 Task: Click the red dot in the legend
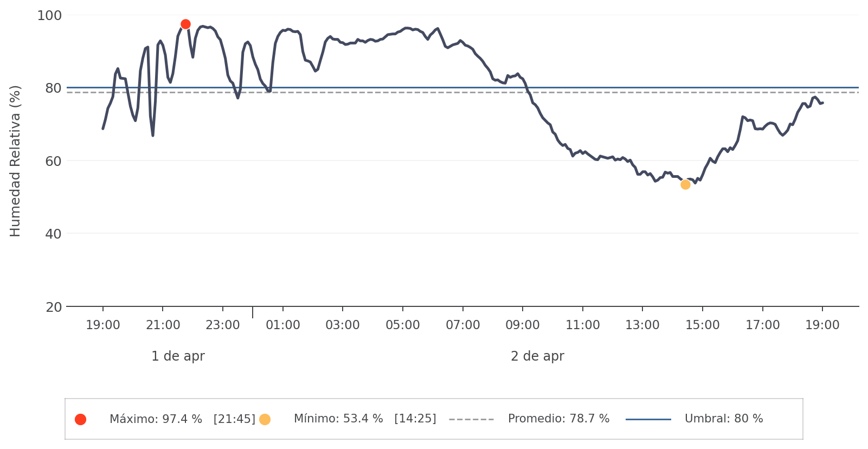pos(80,419)
